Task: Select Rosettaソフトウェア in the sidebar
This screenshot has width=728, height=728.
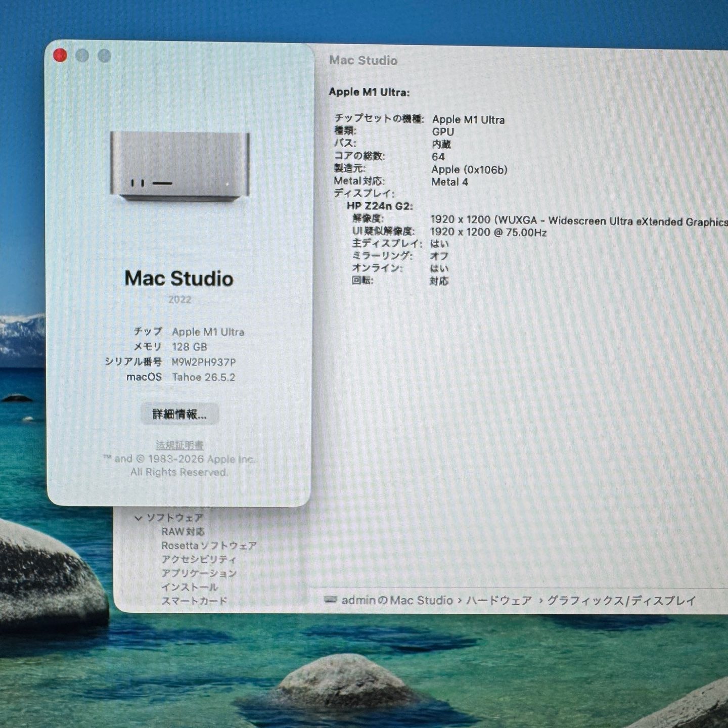Action: 209,545
